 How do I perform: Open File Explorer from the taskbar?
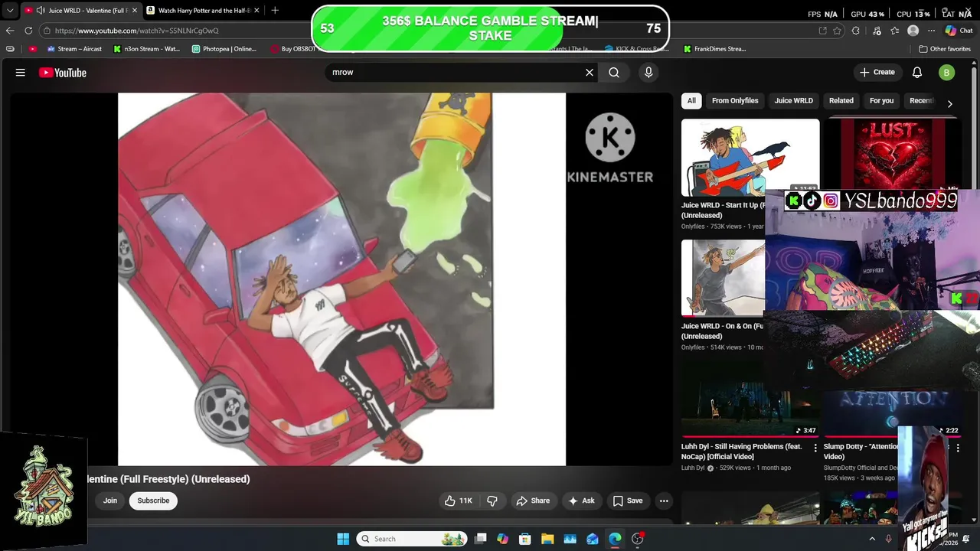click(x=547, y=539)
